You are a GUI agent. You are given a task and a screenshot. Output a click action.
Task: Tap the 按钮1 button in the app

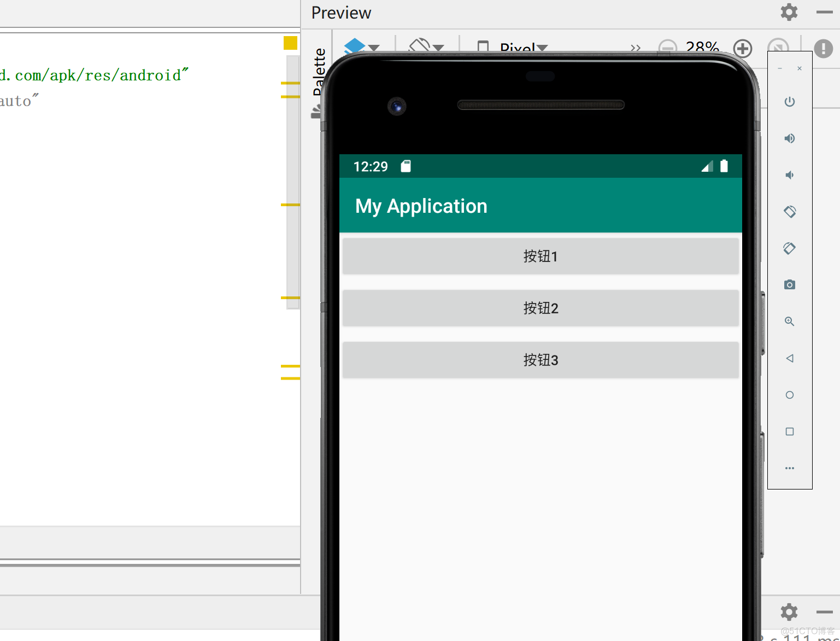point(541,256)
